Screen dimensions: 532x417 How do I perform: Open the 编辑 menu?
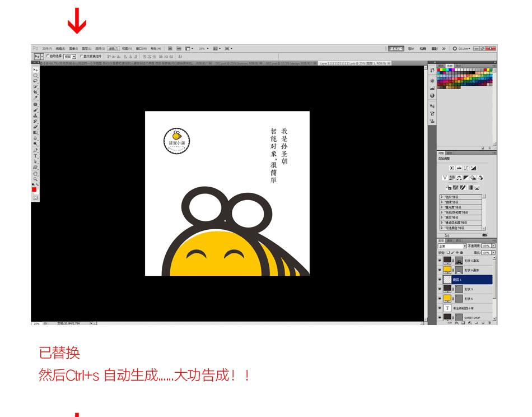click(x=60, y=49)
